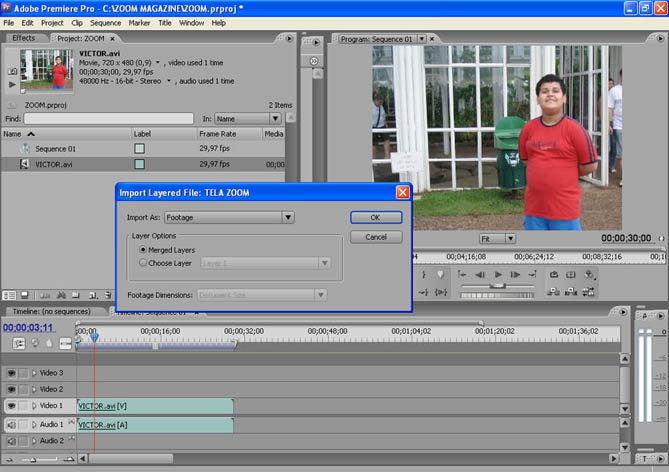Open the Import As dropdown
Image resolution: width=669 pixels, height=472 pixels.
click(x=287, y=217)
